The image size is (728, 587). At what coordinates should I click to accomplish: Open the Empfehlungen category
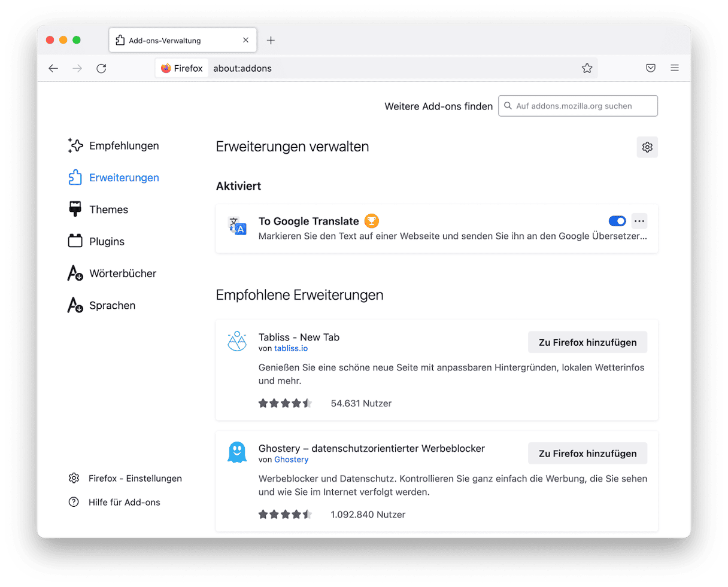pyautogui.click(x=114, y=145)
